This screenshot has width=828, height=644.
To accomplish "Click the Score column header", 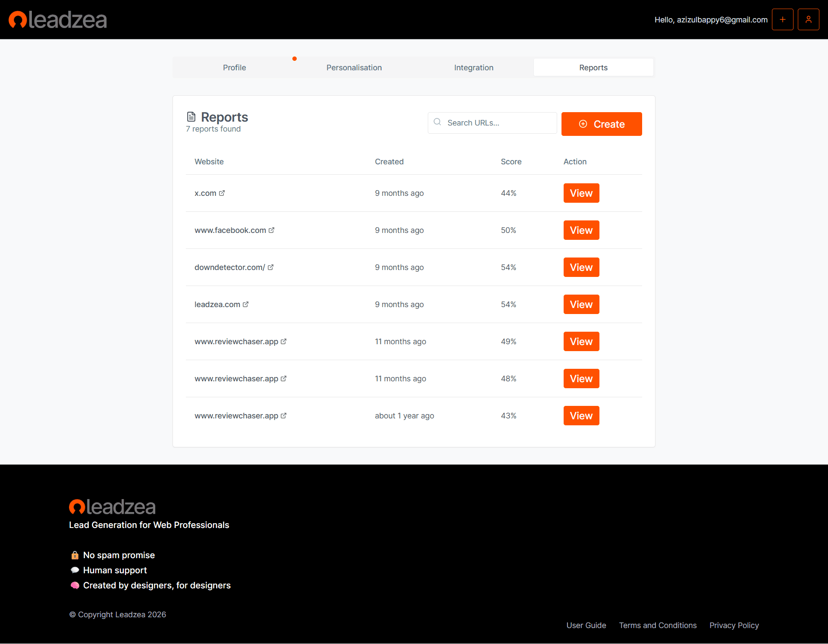I will tap(511, 162).
